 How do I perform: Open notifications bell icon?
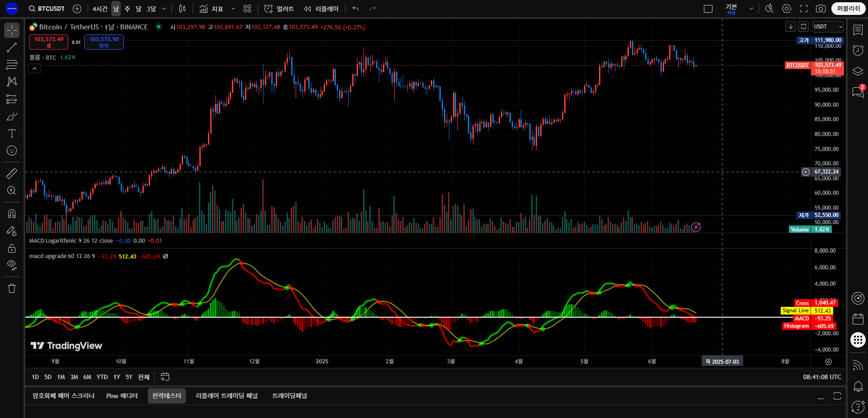click(x=858, y=386)
